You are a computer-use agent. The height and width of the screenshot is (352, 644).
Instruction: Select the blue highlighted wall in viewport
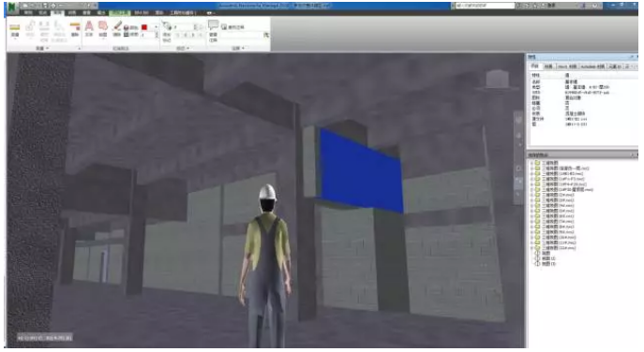pyautogui.click(x=361, y=171)
